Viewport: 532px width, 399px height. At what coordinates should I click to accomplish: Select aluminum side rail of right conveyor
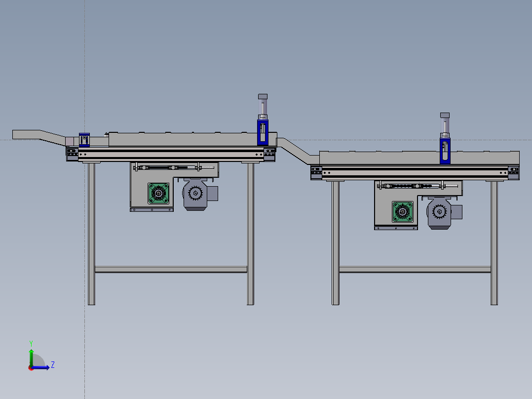click(415, 172)
